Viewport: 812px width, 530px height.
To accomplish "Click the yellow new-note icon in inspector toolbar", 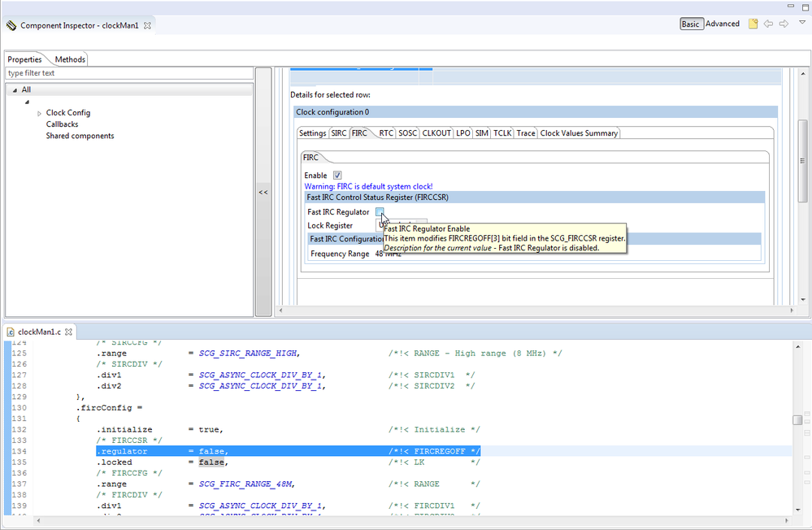I will tap(753, 24).
